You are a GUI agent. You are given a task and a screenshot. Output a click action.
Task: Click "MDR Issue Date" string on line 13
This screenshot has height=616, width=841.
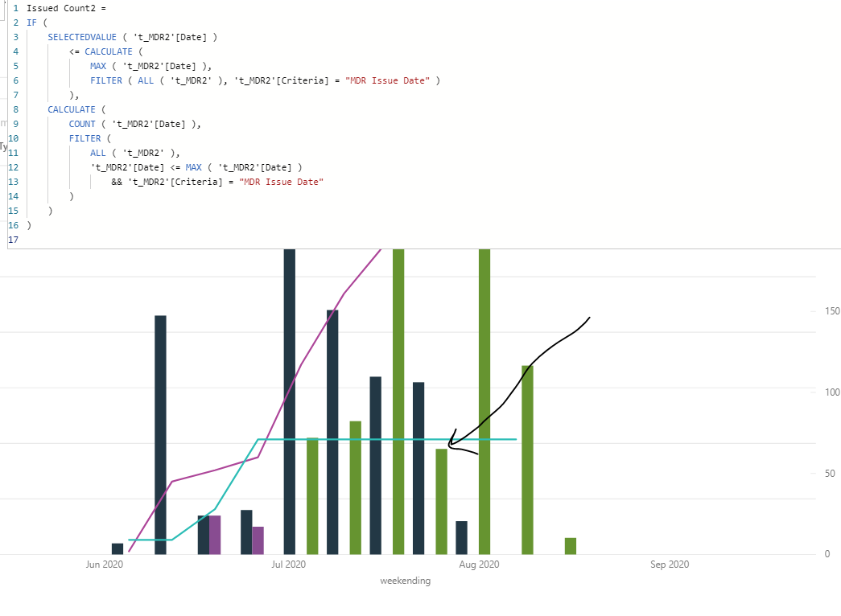click(281, 182)
